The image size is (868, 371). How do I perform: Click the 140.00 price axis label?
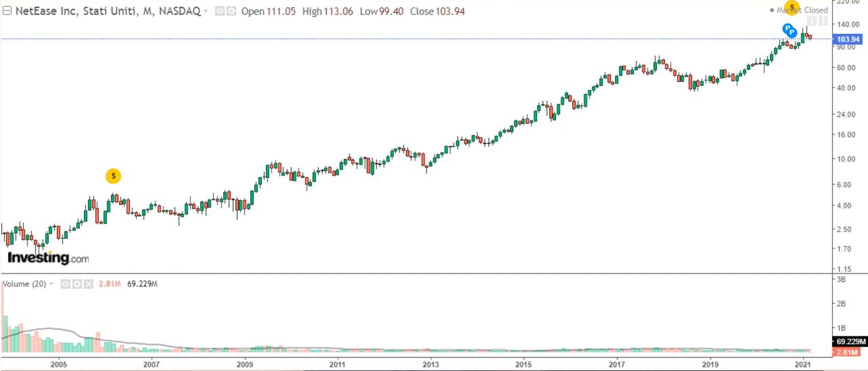click(x=849, y=24)
